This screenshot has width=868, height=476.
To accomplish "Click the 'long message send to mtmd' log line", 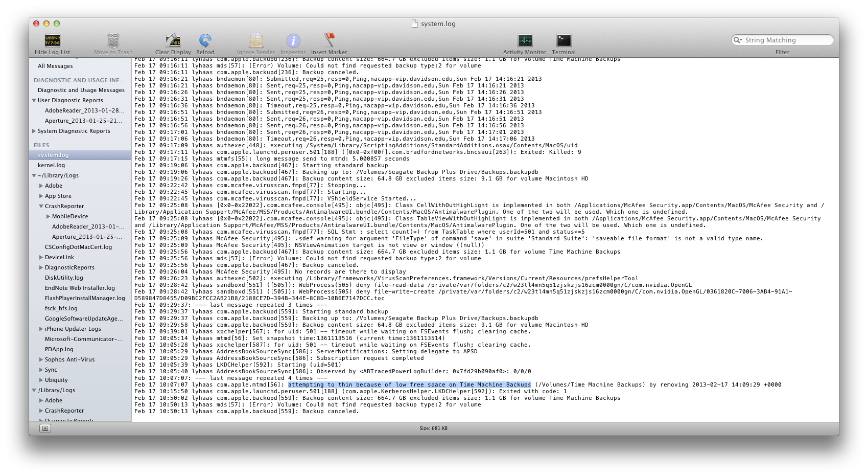I will tap(272, 158).
